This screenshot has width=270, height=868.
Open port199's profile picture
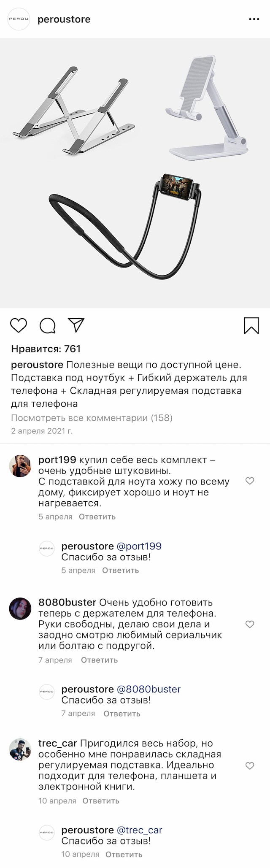20,466
